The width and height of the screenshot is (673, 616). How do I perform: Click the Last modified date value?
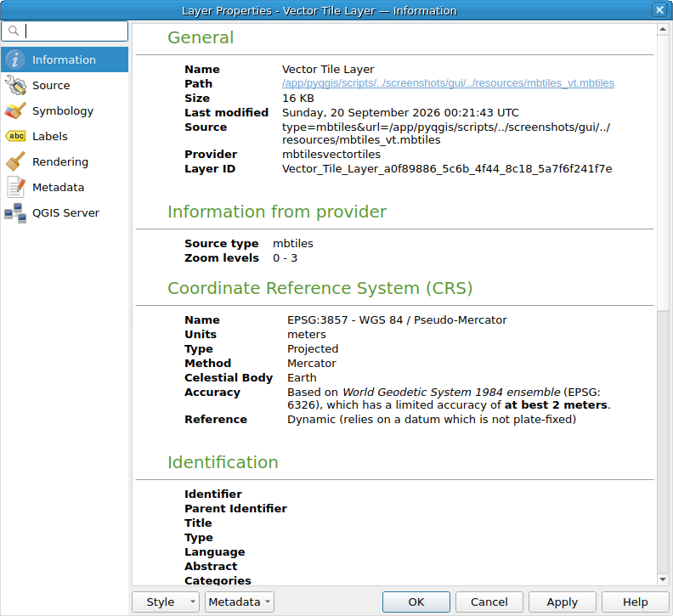pyautogui.click(x=400, y=112)
